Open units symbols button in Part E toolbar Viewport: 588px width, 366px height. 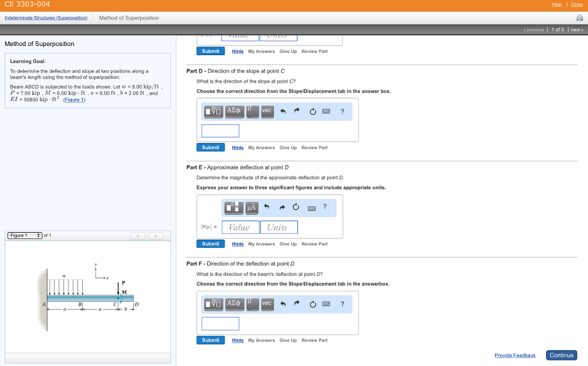pyautogui.click(x=252, y=207)
